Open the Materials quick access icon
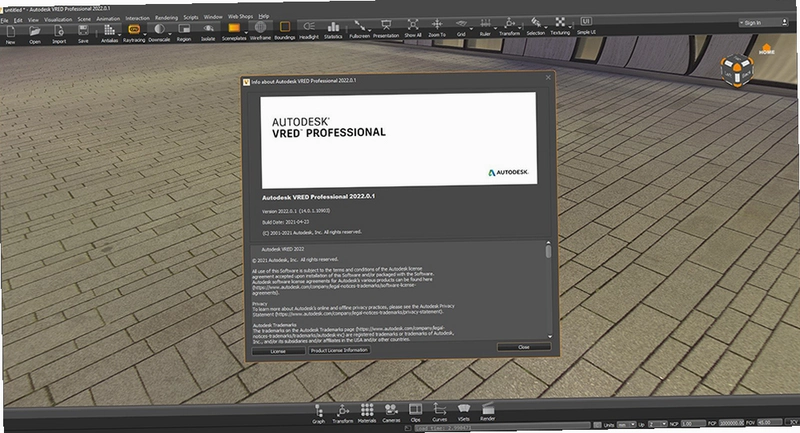 pyautogui.click(x=367, y=413)
